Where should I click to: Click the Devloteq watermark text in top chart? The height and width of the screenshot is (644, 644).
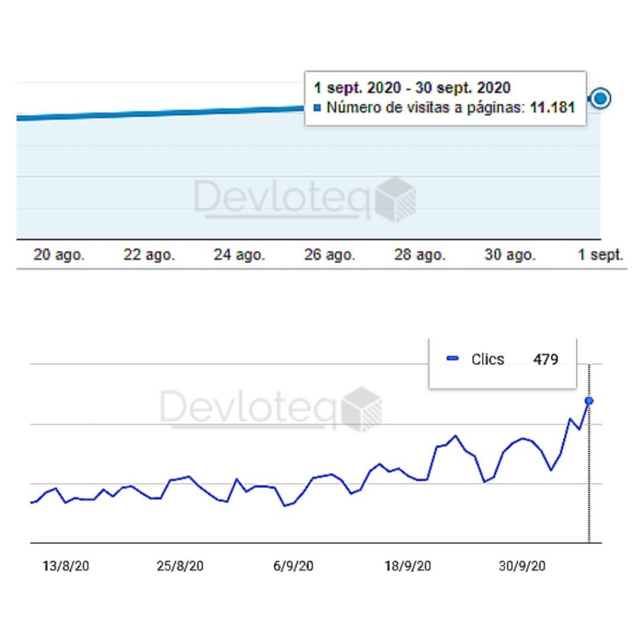pos(282,199)
